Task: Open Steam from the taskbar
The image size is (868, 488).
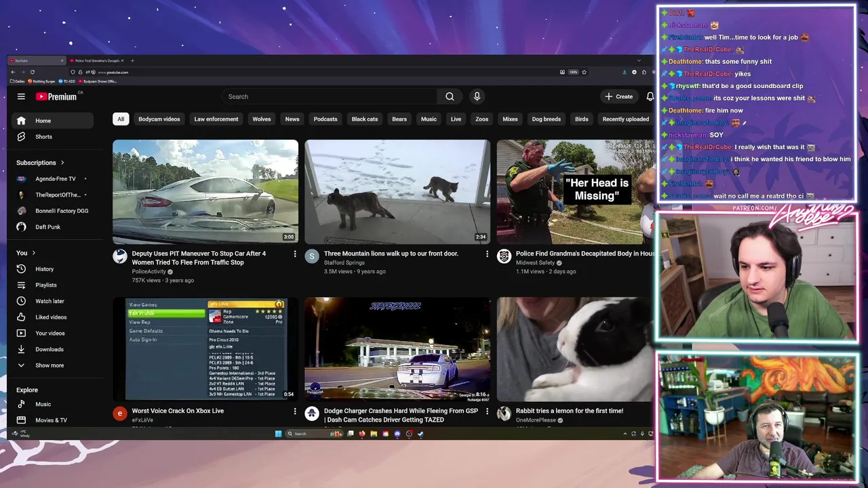Action: click(420, 434)
